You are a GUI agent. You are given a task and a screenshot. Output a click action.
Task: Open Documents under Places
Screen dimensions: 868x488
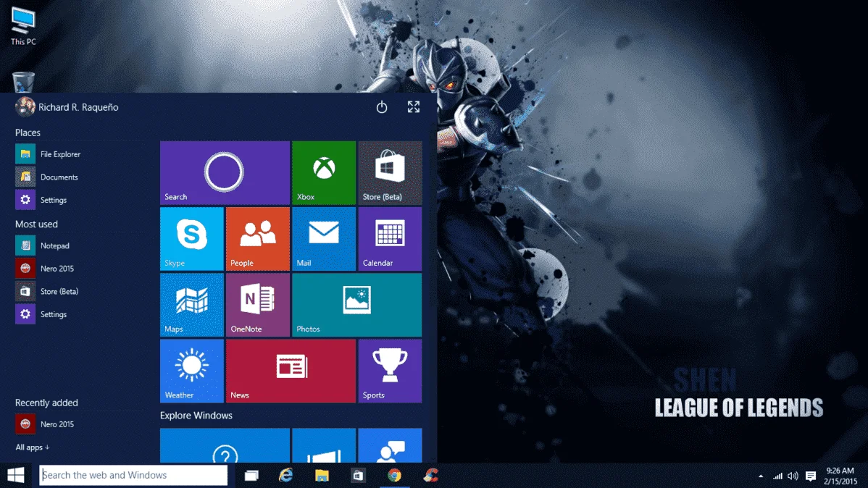point(47,177)
